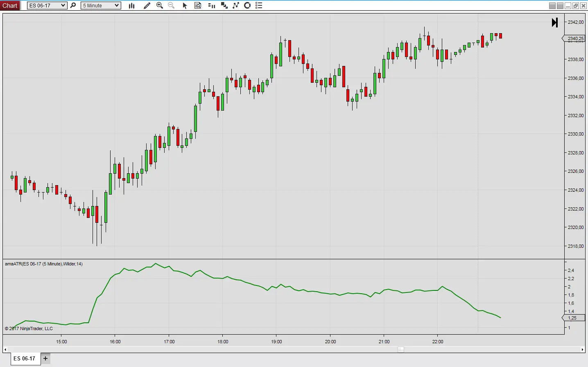Click the zoom out magnifier icon
The width and height of the screenshot is (588, 367).
point(171,5)
